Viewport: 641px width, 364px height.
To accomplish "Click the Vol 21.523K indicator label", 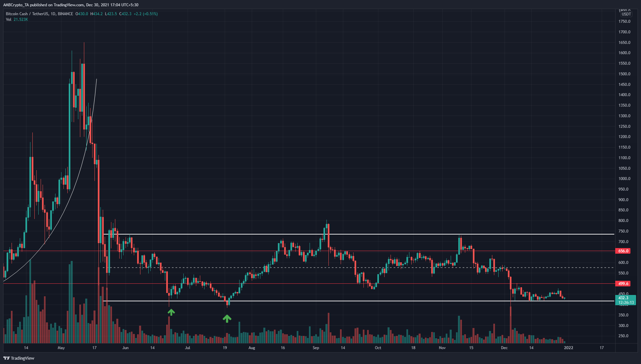I will coord(17,19).
